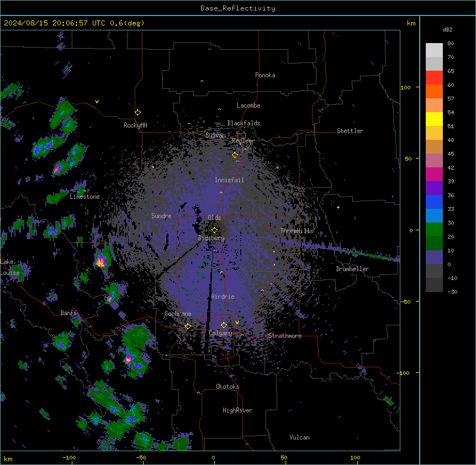Click the Calgary city label

[221, 333]
